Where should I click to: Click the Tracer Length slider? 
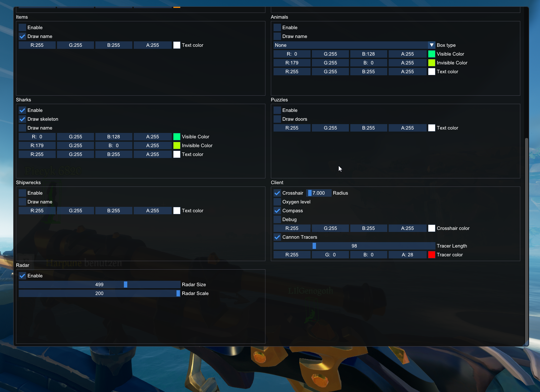tap(354, 246)
